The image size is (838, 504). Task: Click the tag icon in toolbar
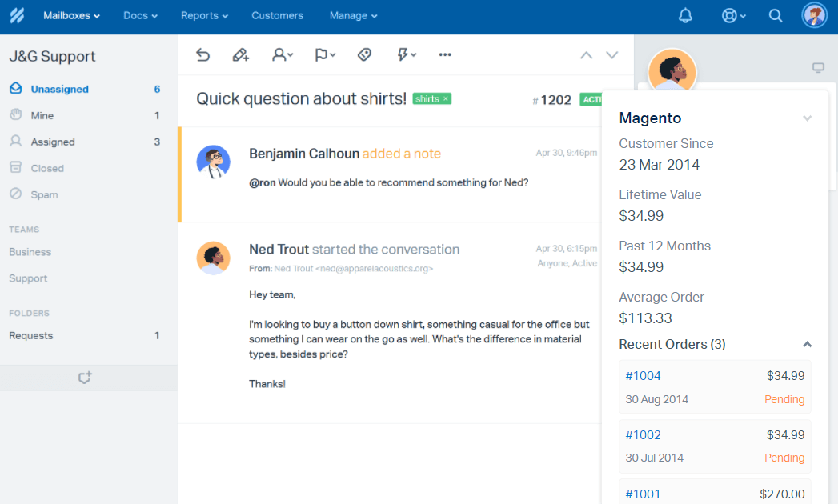click(x=364, y=54)
